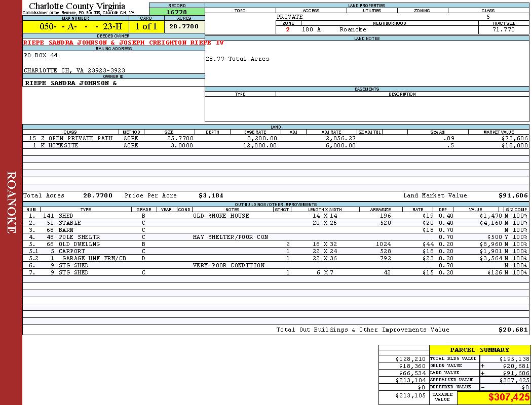Click the VERY POOR CONDITION note

click(229, 265)
